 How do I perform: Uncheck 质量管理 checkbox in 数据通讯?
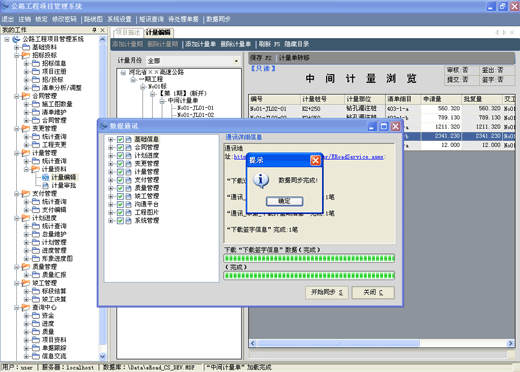point(120,188)
